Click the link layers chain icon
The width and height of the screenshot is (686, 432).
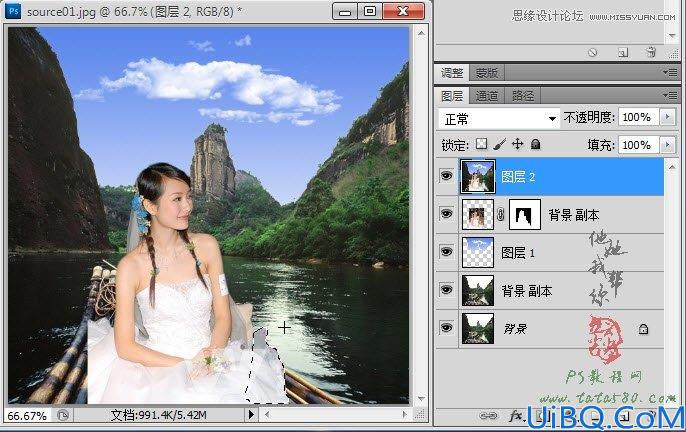point(488,415)
